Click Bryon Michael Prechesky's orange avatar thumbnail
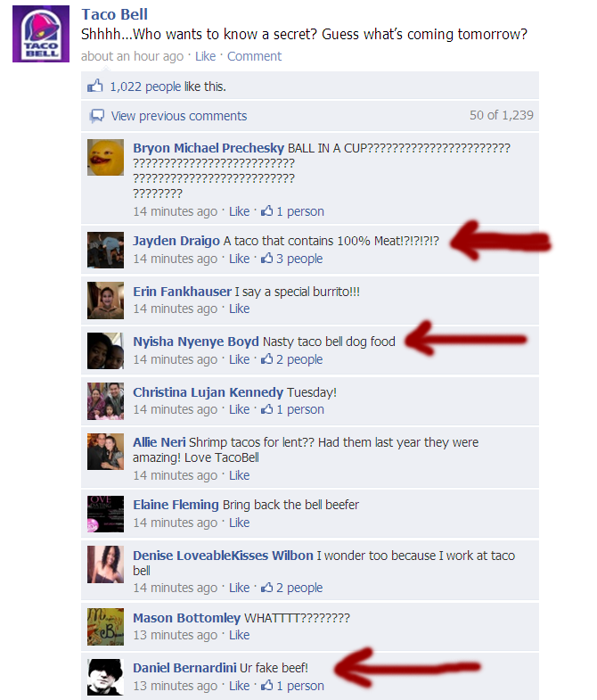 (105, 157)
